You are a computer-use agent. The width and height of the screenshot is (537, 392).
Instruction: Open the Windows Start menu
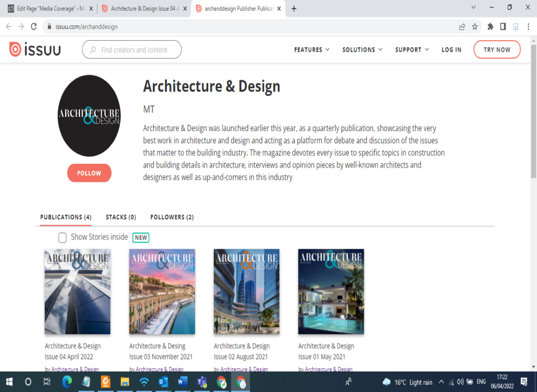point(9,382)
